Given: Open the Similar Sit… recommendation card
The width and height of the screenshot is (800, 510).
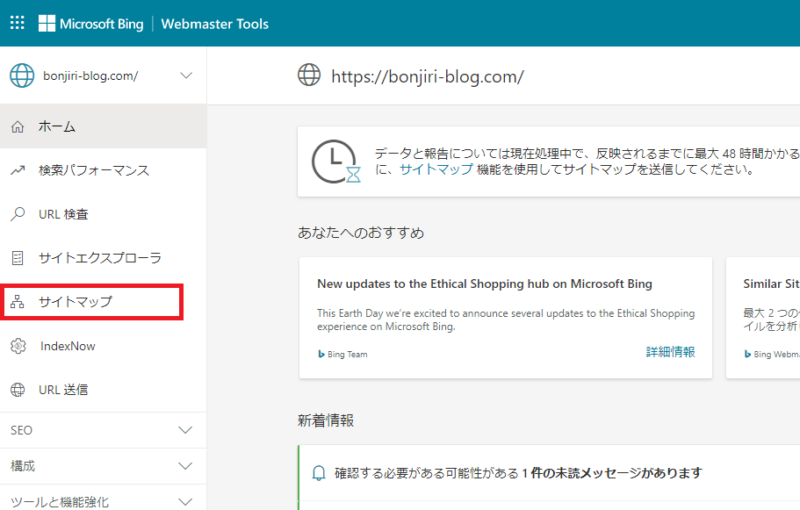Looking at the screenshot, I should pos(763,318).
